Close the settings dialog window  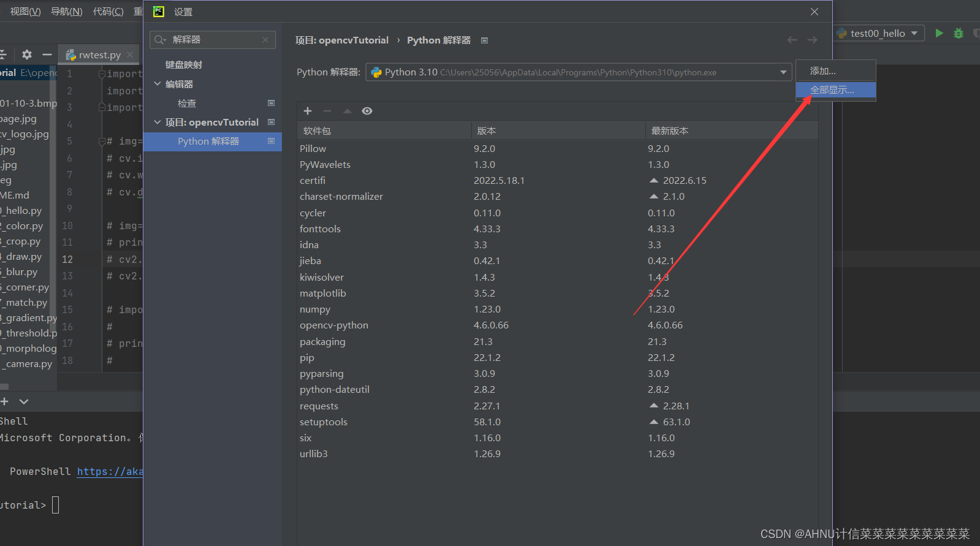pyautogui.click(x=815, y=12)
